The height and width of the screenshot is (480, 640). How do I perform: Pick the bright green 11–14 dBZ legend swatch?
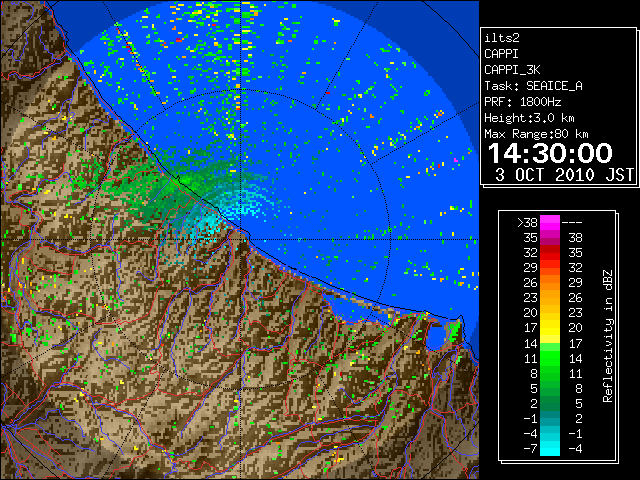coord(550,358)
